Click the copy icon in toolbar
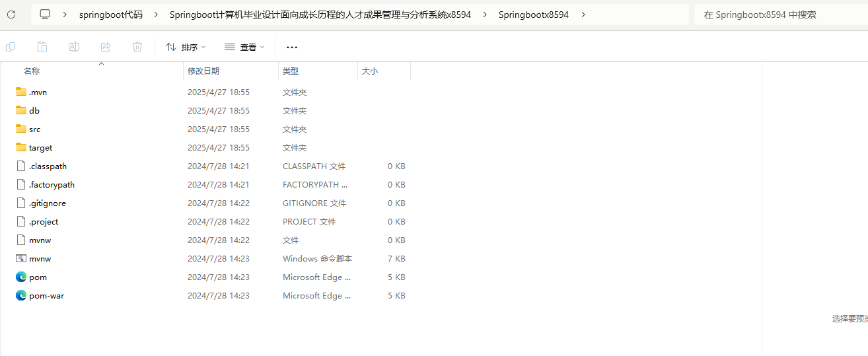 click(x=11, y=47)
